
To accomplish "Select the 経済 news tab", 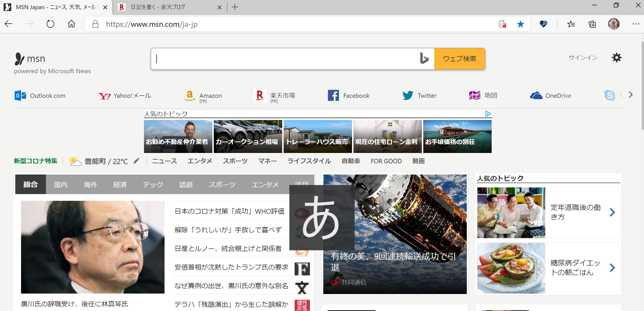I will [120, 185].
